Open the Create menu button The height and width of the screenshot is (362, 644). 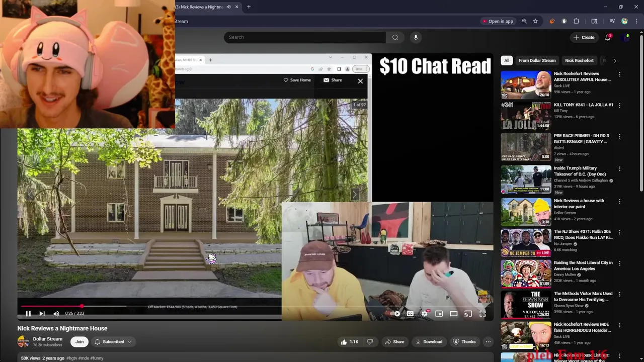point(584,37)
